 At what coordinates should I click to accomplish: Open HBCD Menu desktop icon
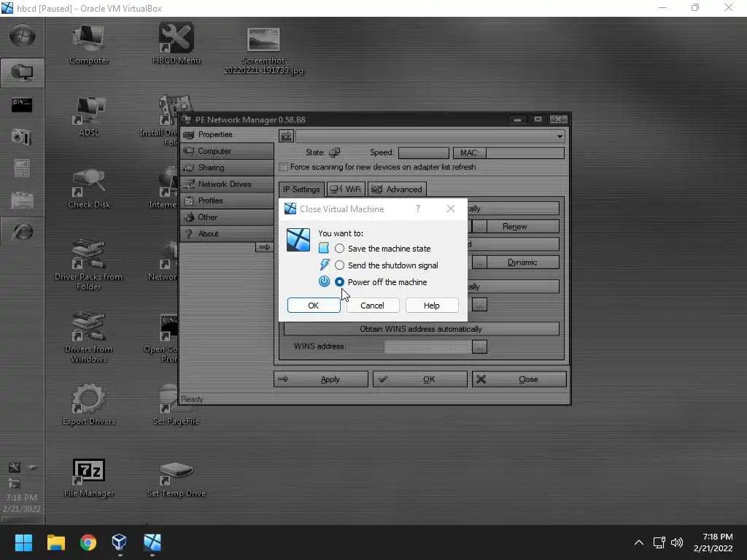177,44
